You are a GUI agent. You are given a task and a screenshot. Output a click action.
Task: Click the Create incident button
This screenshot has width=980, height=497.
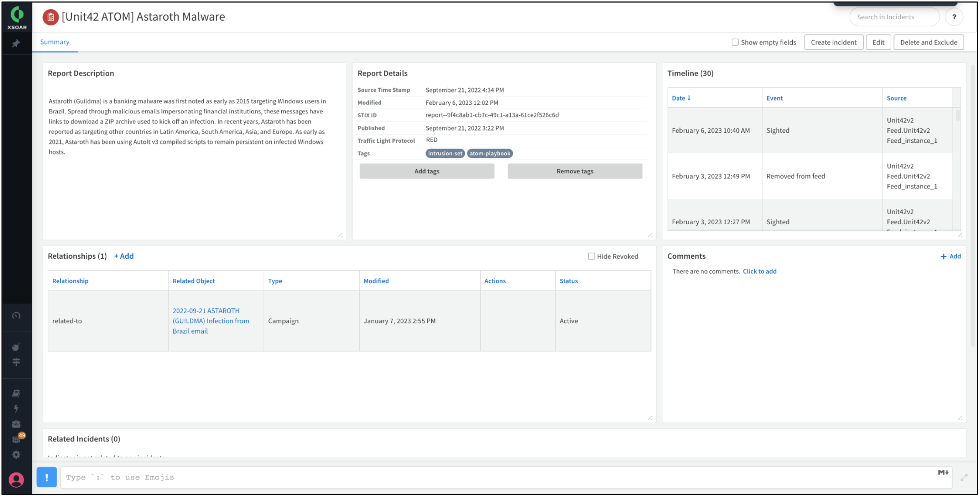[834, 42]
